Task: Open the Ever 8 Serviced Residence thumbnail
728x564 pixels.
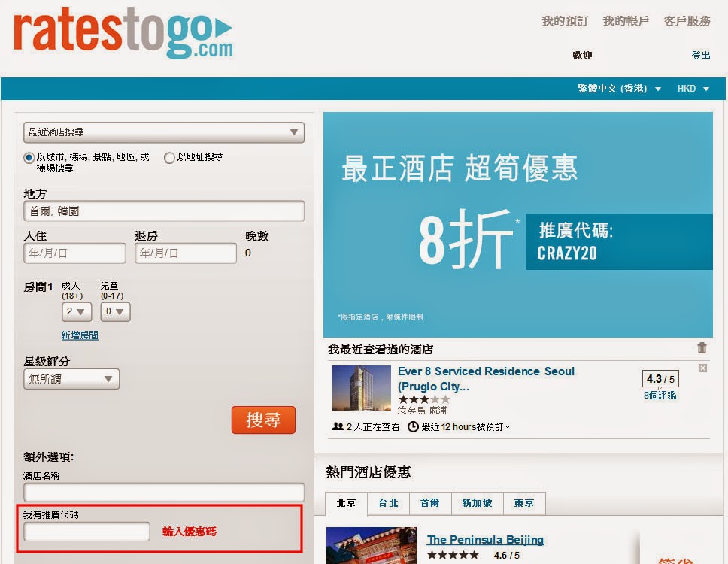Action: click(x=362, y=389)
